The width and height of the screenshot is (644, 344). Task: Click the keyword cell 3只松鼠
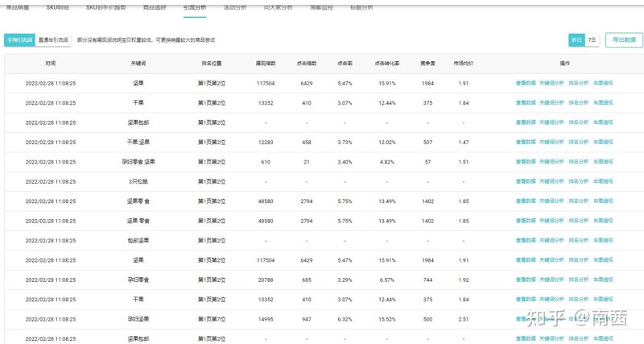pos(138,181)
